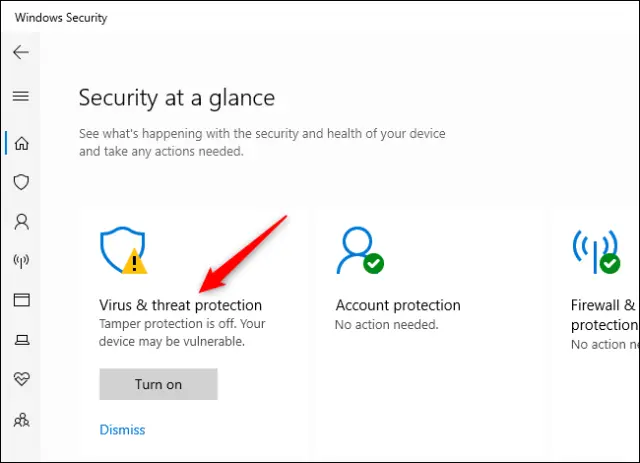Open Home in the sidebar

[20, 142]
